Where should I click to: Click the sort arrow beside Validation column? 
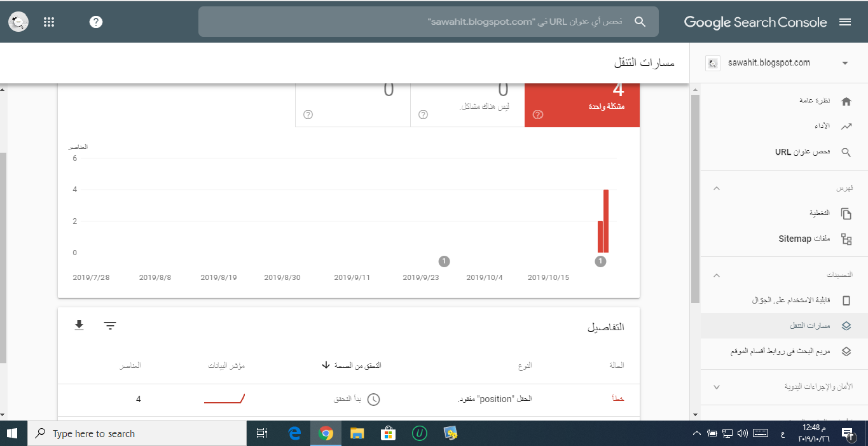click(x=326, y=365)
